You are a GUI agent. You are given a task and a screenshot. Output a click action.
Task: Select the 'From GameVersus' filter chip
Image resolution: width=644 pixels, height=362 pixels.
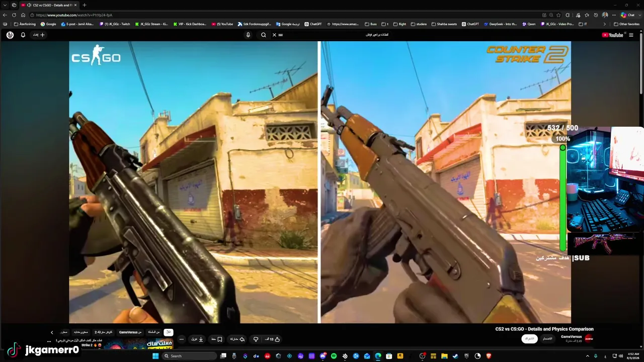coord(130,332)
